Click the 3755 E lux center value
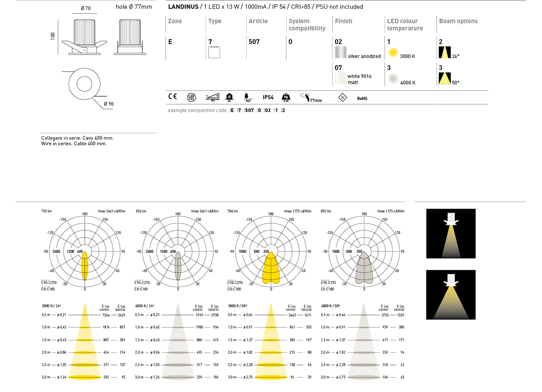The width and height of the screenshot is (542, 392). [x=385, y=315]
